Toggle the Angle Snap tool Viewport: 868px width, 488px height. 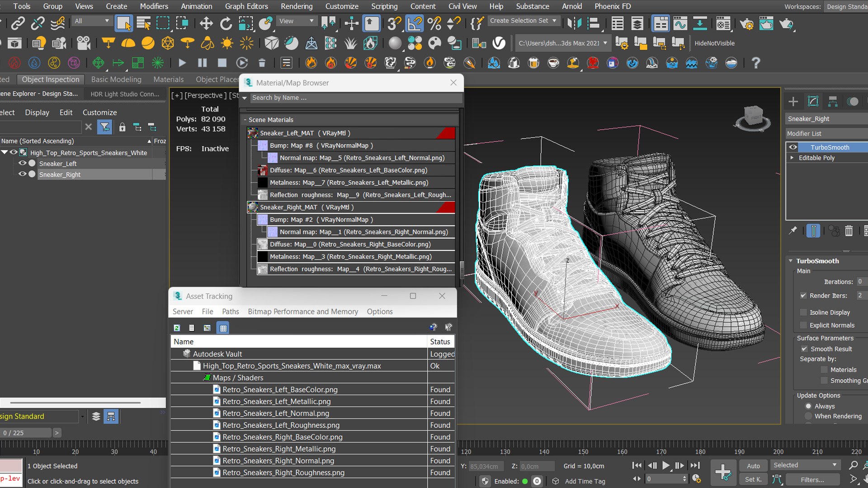(x=415, y=23)
